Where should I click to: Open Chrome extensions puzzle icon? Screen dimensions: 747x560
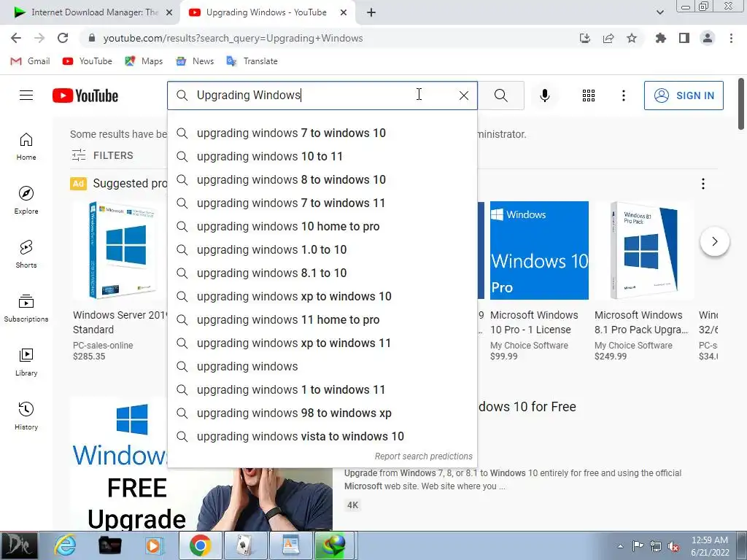(x=661, y=38)
